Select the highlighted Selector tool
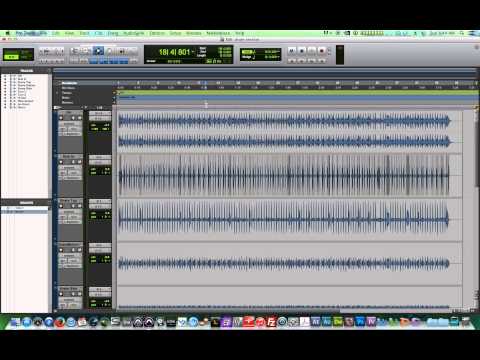The height and width of the screenshot is (360, 480). click(x=98, y=51)
